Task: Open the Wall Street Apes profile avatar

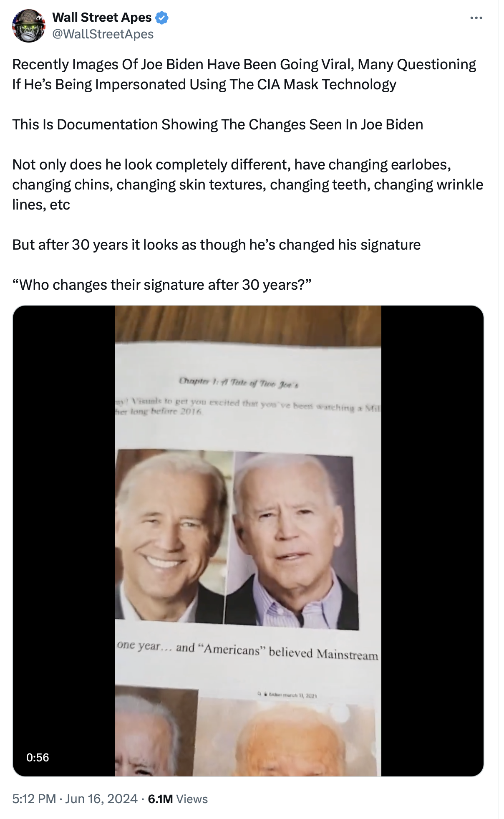Action: point(28,26)
